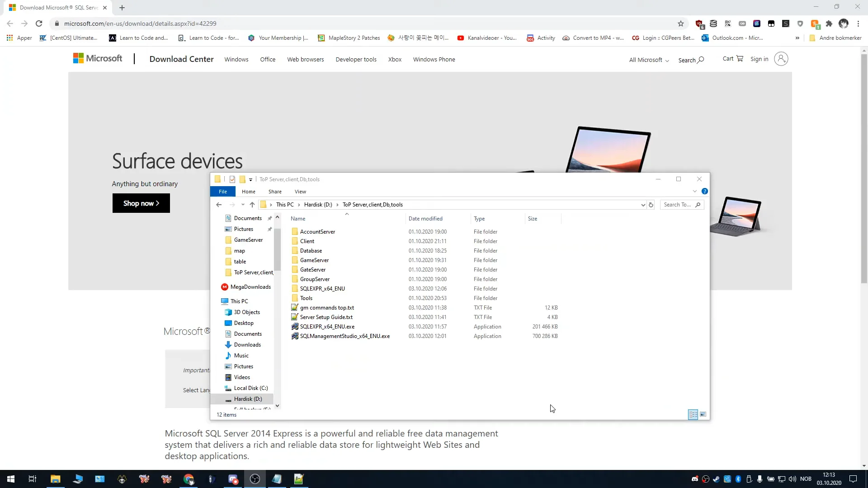Bookmark this page with the star icon
This screenshot has height=488, width=868.
click(680, 23)
